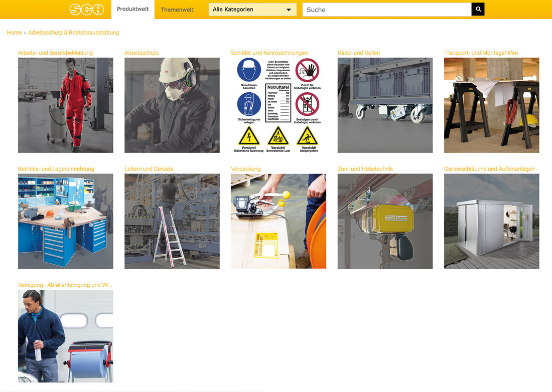
Task: Click the blue workbench workshop image
Action: [65, 221]
